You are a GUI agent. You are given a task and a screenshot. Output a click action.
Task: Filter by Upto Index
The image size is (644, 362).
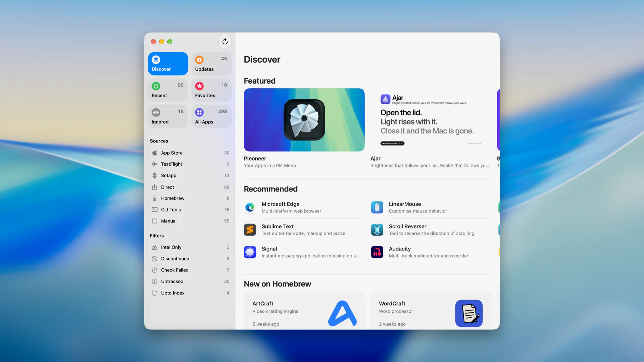point(190,293)
